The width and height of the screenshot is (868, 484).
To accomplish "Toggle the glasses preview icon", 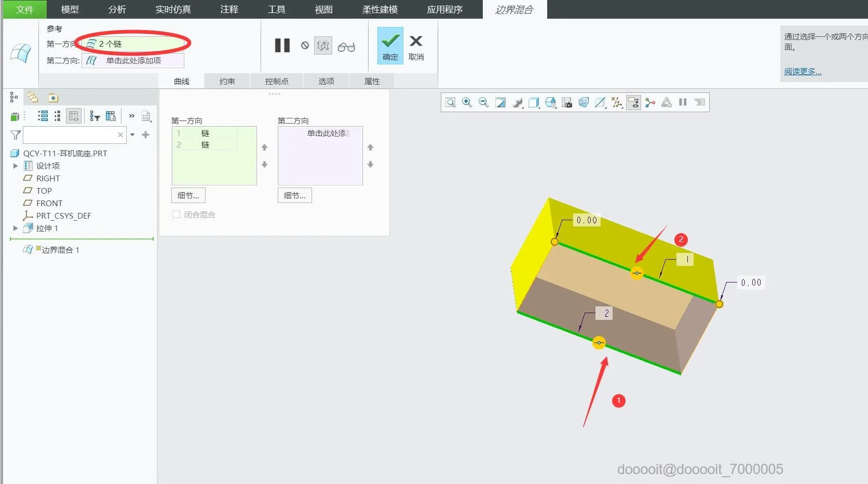I will [x=346, y=47].
